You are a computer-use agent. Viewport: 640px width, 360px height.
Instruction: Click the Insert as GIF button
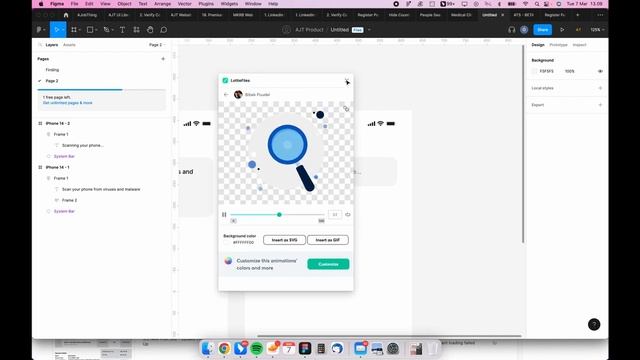[x=328, y=240]
